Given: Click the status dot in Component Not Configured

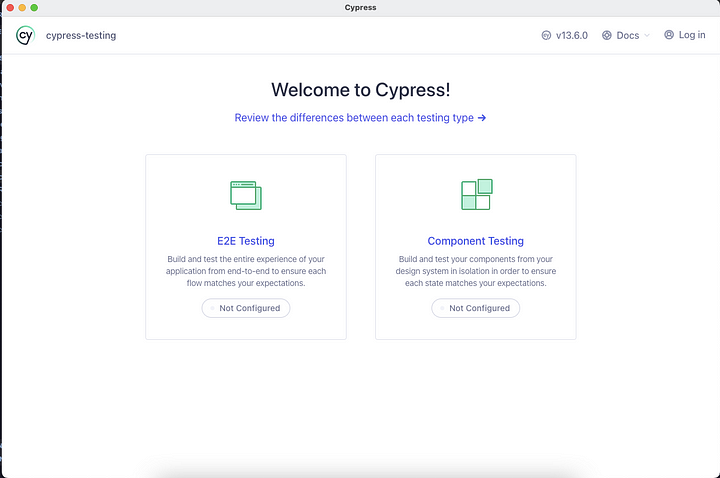Looking at the screenshot, I should tap(442, 308).
